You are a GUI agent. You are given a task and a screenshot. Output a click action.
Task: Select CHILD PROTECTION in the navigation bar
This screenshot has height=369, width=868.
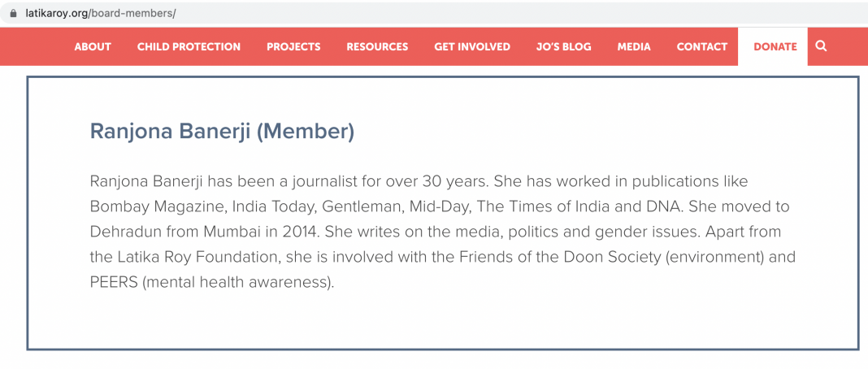[x=189, y=47]
